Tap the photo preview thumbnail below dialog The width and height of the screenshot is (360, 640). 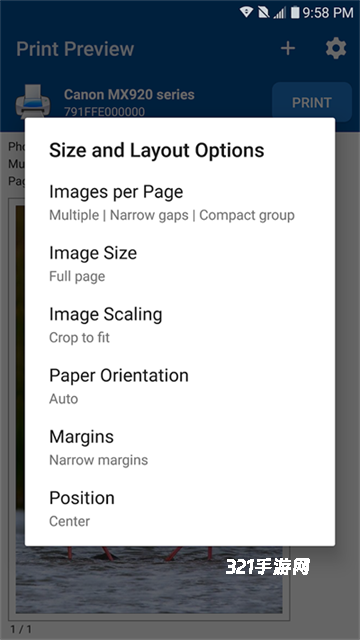[x=149, y=580]
